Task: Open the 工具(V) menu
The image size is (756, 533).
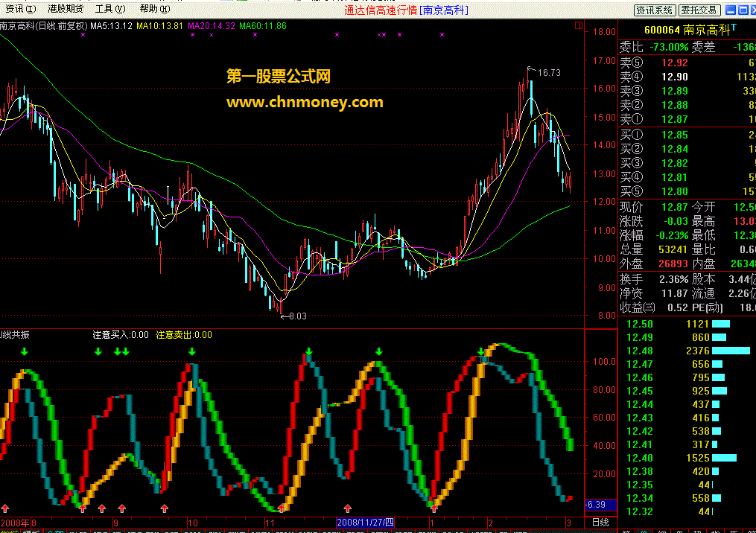Action: coord(110,9)
